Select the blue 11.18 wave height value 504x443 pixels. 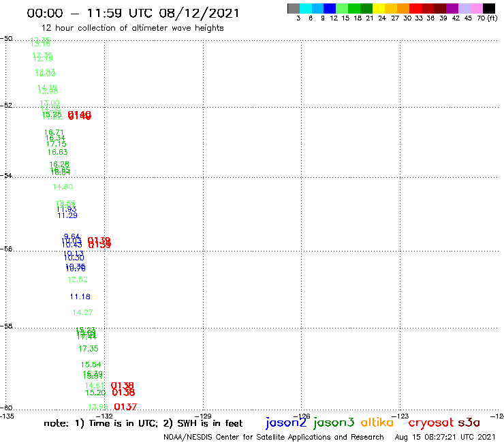click(x=80, y=296)
